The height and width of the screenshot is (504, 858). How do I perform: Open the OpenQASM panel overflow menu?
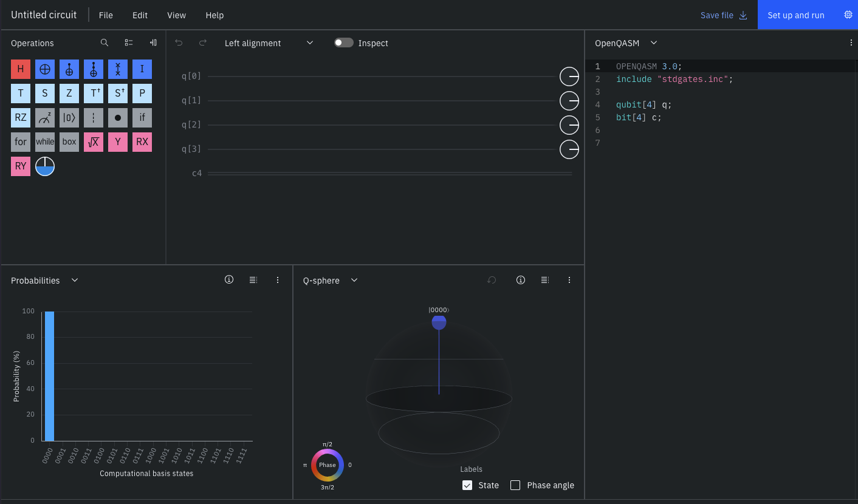pyautogui.click(x=851, y=43)
